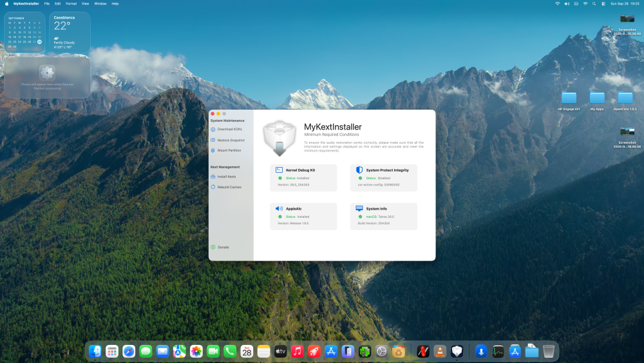Open the File menu
The image size is (644, 363).
pyautogui.click(x=47, y=4)
